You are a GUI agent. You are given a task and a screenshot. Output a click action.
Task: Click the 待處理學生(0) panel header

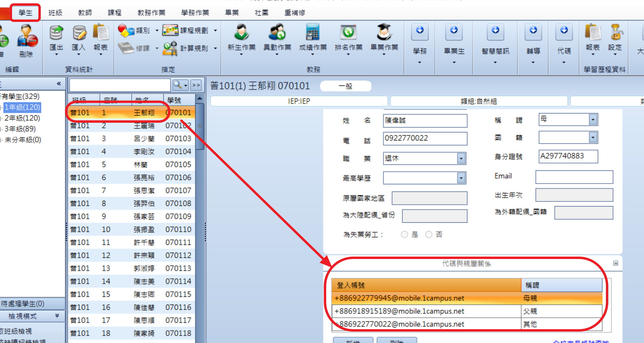[x=32, y=303]
